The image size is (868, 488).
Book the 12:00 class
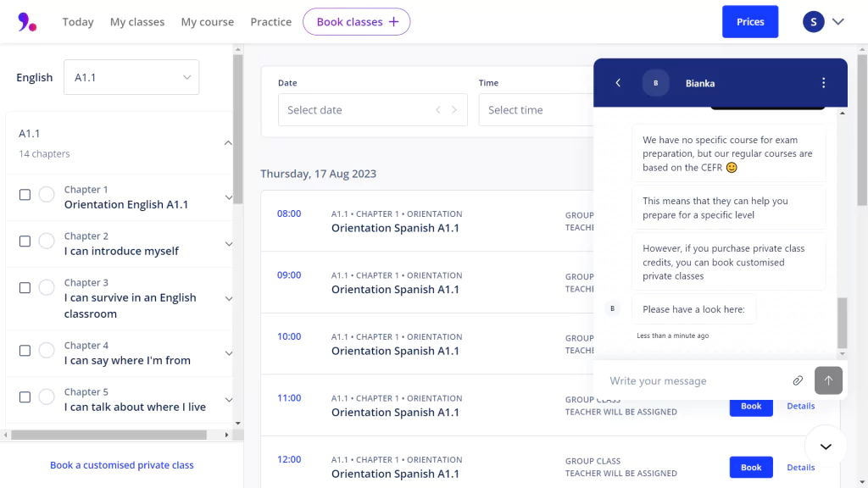[x=751, y=468]
